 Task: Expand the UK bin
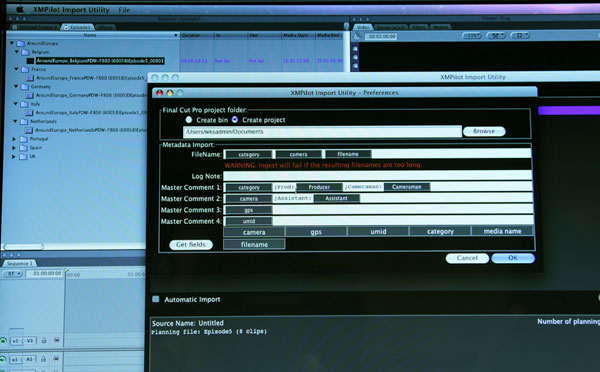[14, 157]
